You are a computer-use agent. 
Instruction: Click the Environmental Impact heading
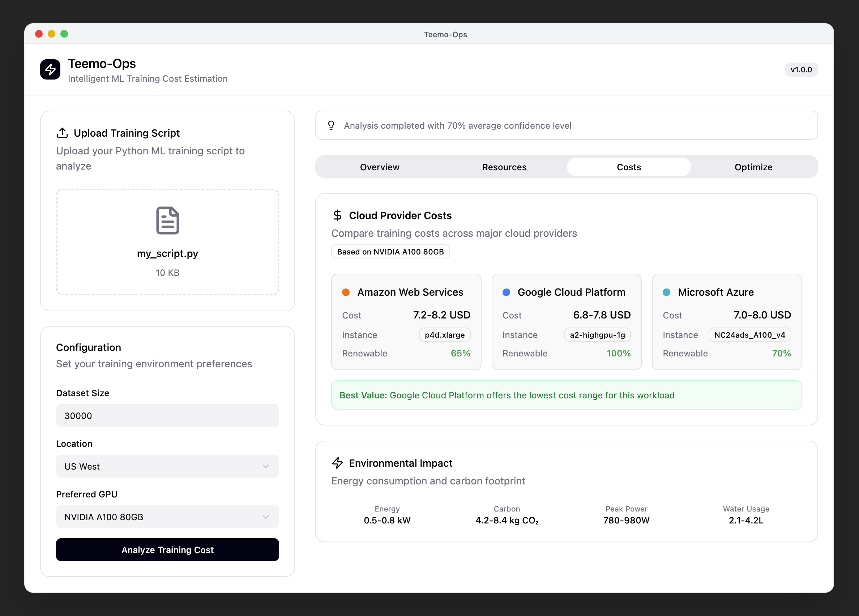[x=401, y=463]
